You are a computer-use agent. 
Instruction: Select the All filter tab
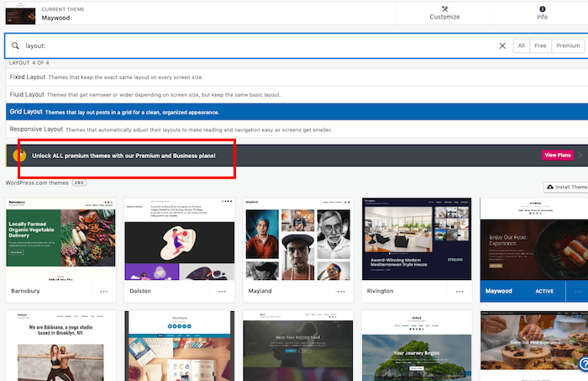click(x=522, y=45)
